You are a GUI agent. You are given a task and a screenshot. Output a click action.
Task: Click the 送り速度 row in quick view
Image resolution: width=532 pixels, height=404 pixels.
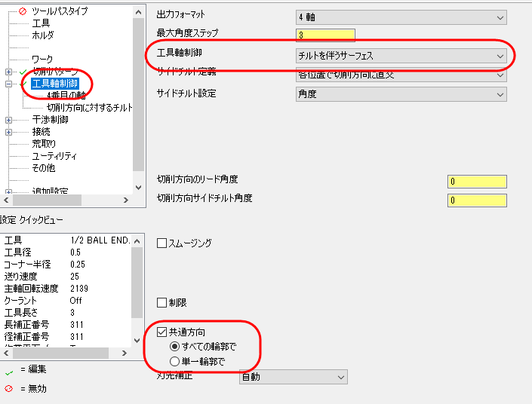point(66,276)
